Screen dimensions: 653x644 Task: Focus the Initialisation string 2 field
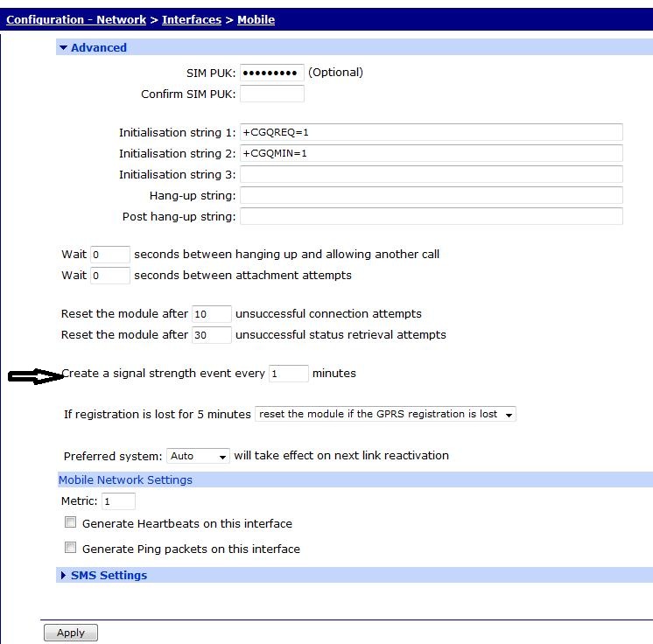click(x=431, y=154)
